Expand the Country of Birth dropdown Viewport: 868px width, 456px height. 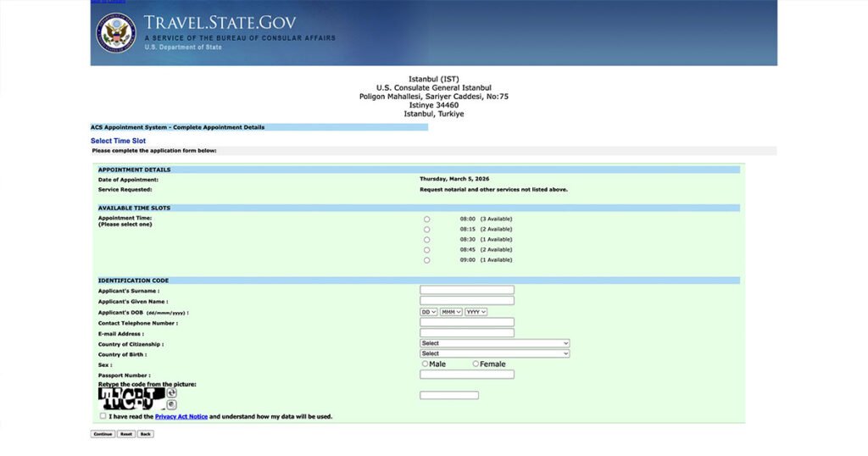coord(494,353)
